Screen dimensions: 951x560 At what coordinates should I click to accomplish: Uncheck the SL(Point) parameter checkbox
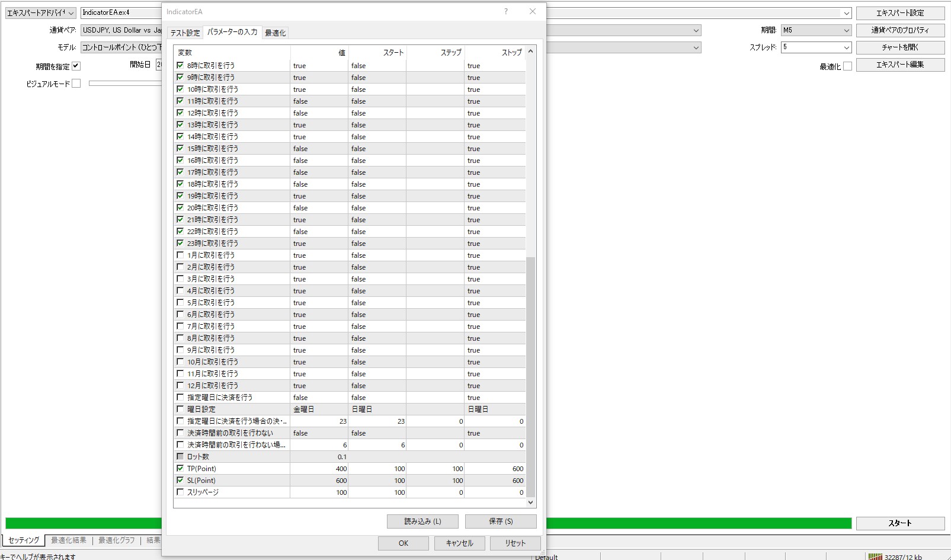point(181,480)
